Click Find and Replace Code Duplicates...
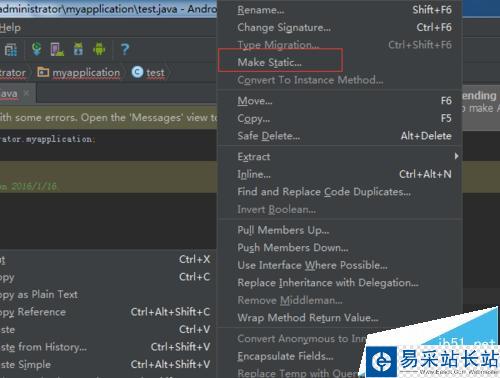500x378 pixels. [x=339, y=192]
